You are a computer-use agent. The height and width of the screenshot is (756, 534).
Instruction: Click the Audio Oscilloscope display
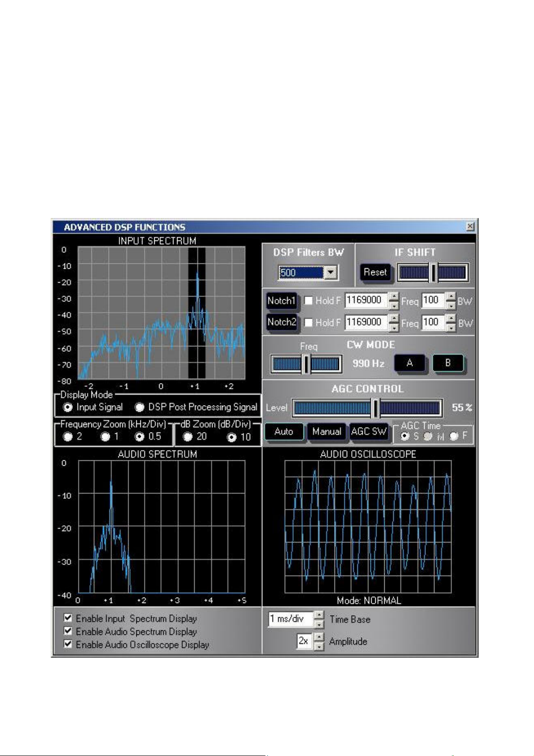point(368,527)
